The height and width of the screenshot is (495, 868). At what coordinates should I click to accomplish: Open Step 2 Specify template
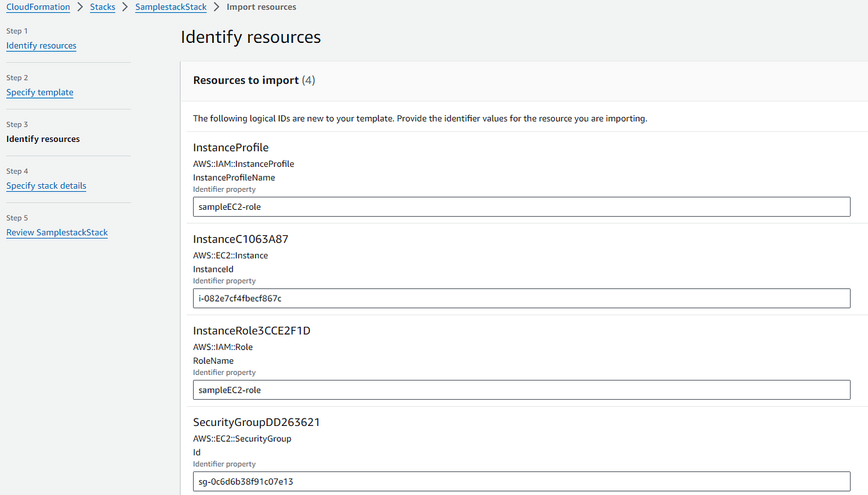coord(40,92)
